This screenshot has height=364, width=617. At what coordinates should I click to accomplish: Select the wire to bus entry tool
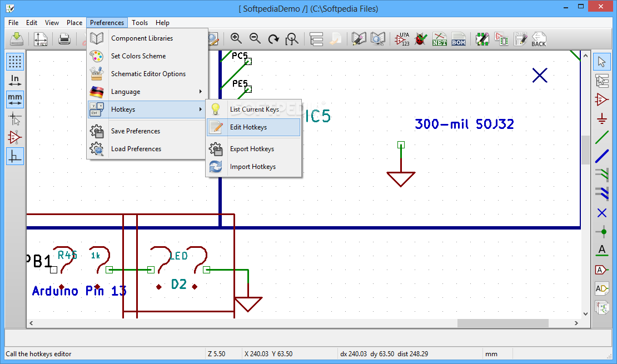tap(601, 174)
